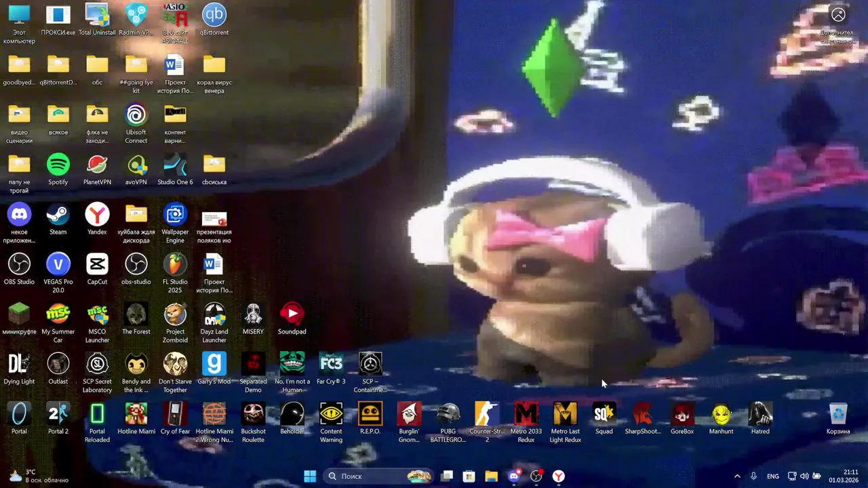The height and width of the screenshot is (488, 868).
Task: Launch Bendy and the Ink Machine icon
Action: 136,373
